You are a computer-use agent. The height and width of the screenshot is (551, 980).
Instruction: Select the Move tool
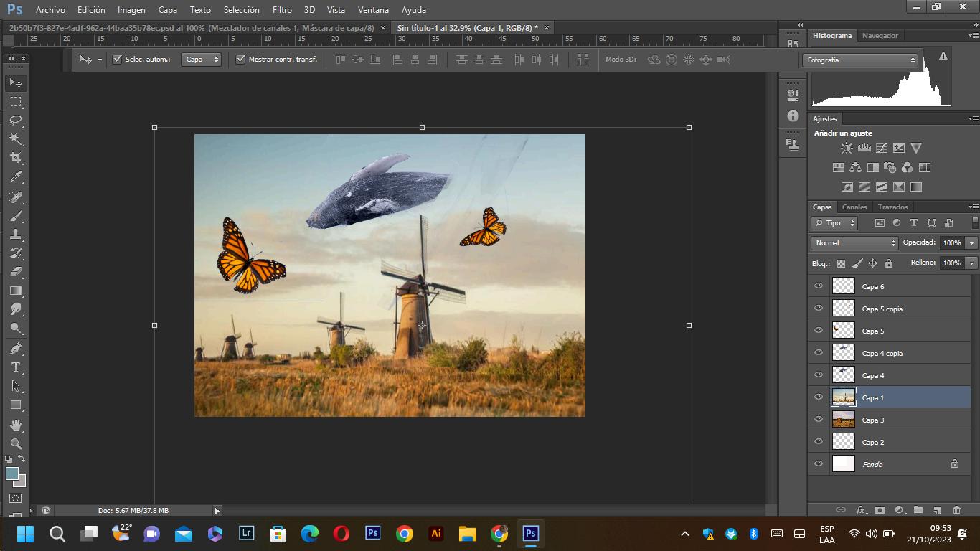[16, 83]
